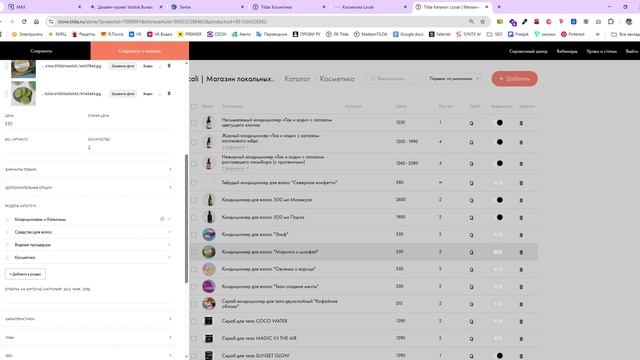Click the bookmark star in address bar

(x=483, y=22)
